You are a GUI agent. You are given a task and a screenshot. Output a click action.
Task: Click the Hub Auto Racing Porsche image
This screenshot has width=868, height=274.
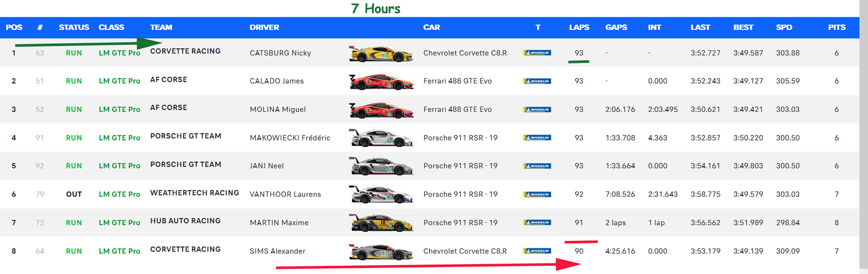point(381,223)
